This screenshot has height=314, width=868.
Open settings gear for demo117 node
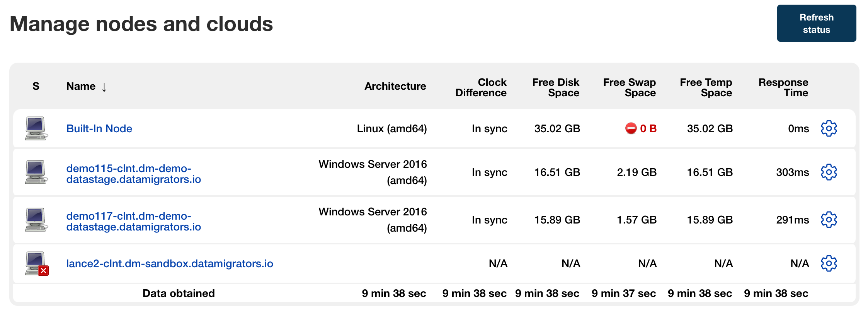[829, 220]
